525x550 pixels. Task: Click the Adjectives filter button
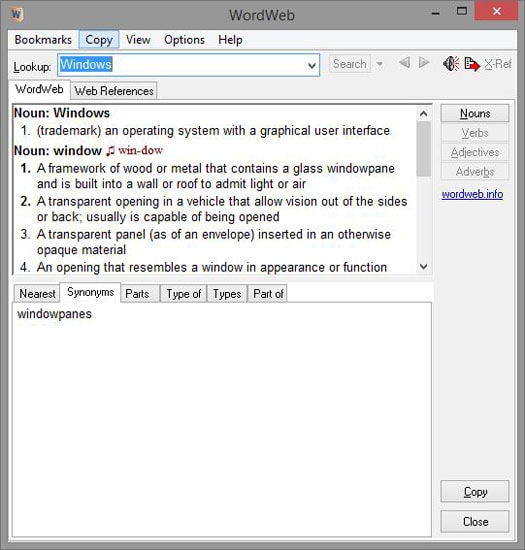click(x=475, y=152)
